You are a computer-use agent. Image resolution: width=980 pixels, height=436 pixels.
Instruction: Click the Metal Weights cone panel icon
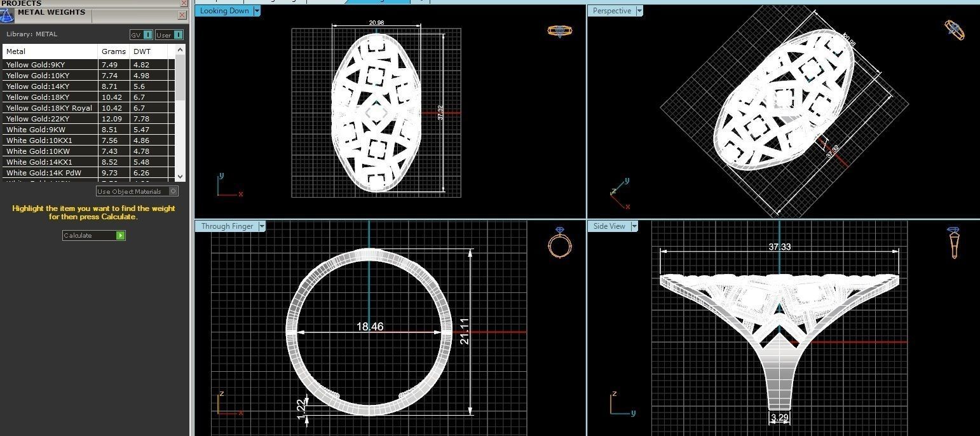(x=6, y=15)
